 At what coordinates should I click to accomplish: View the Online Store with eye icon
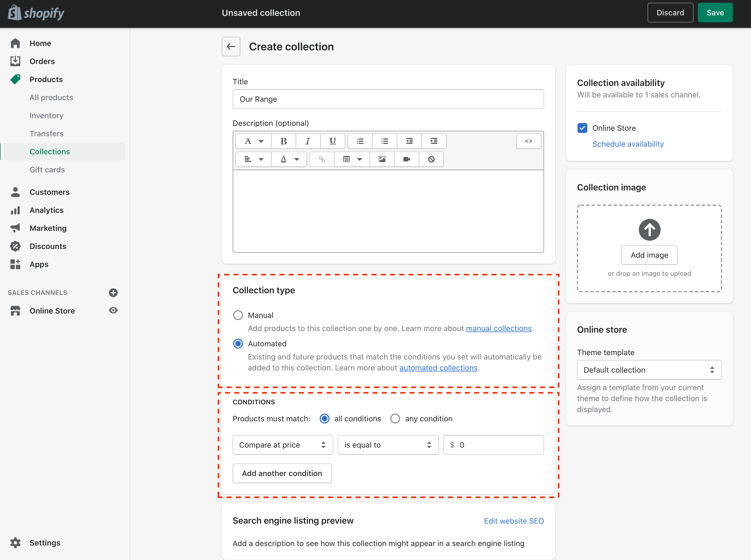(x=113, y=311)
